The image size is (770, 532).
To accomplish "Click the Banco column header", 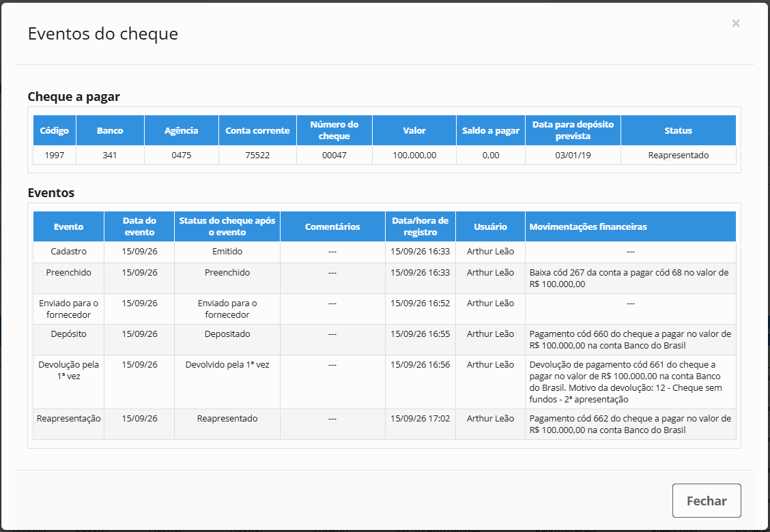I will tap(110, 130).
